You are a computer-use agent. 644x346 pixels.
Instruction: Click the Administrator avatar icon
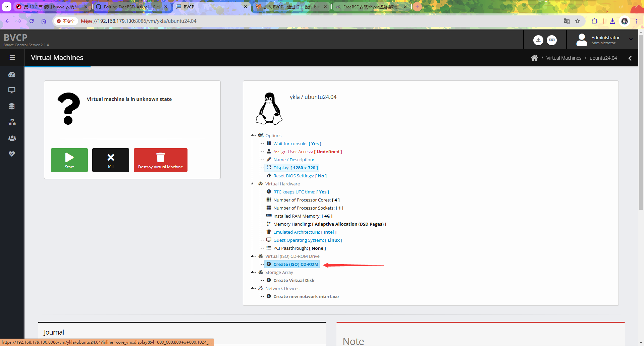[582, 40]
